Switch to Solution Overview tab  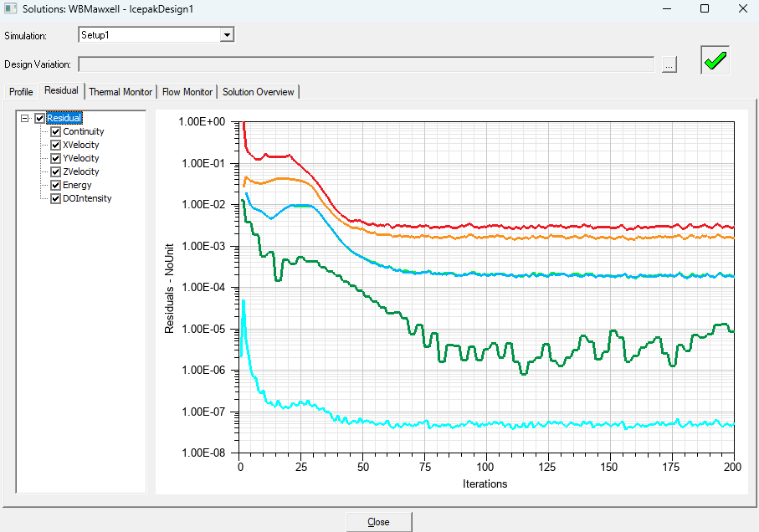pos(258,92)
